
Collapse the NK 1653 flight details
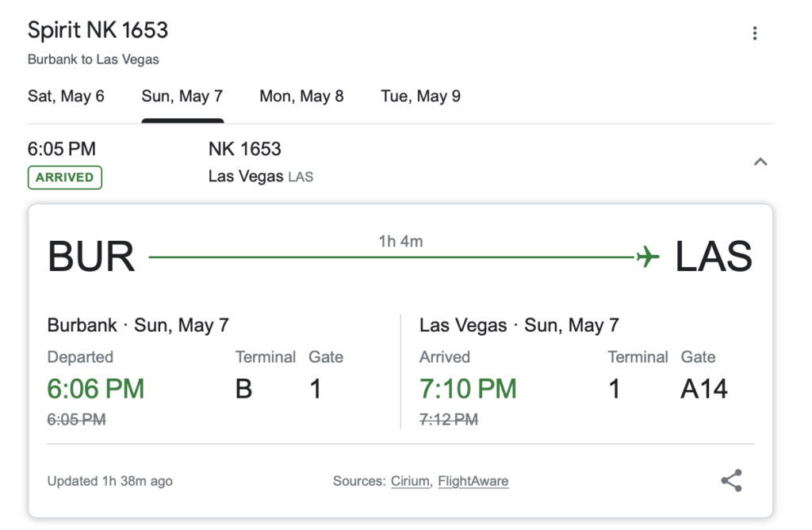pos(760,161)
